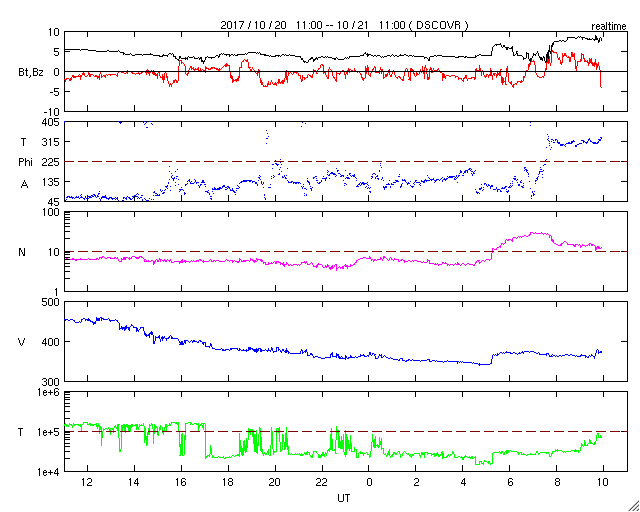640x512 pixels.
Task: Click the "T" label of the bottom temperature panel
Action: click(21, 432)
